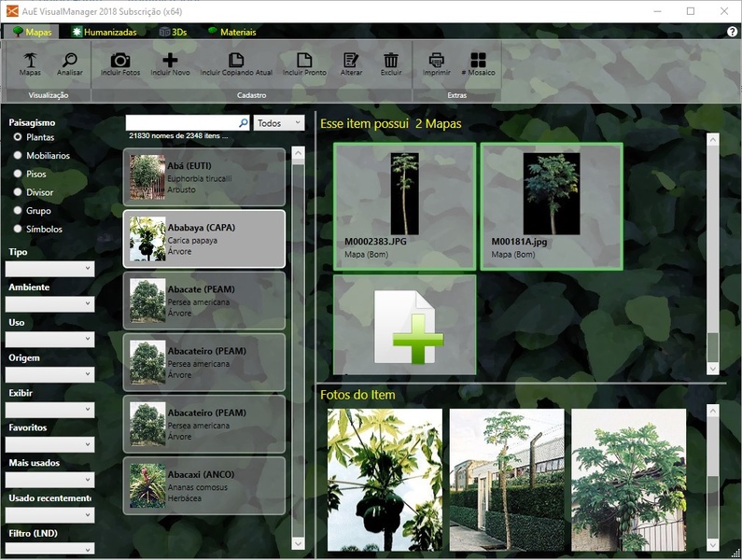This screenshot has width=742, height=560.
Task: Click the Excluir trash icon
Action: [391, 62]
